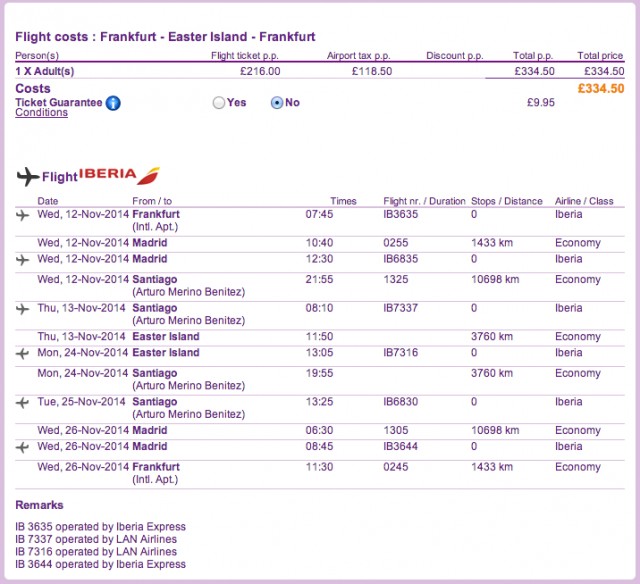Click flight number IB6830
Image resolution: width=640 pixels, height=584 pixels.
pyautogui.click(x=400, y=402)
